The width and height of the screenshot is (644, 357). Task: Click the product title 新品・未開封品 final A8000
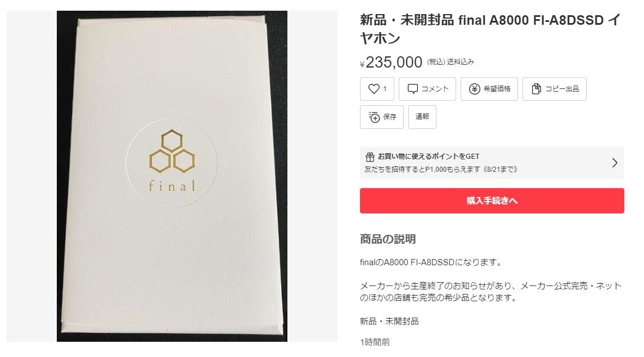[490, 29]
